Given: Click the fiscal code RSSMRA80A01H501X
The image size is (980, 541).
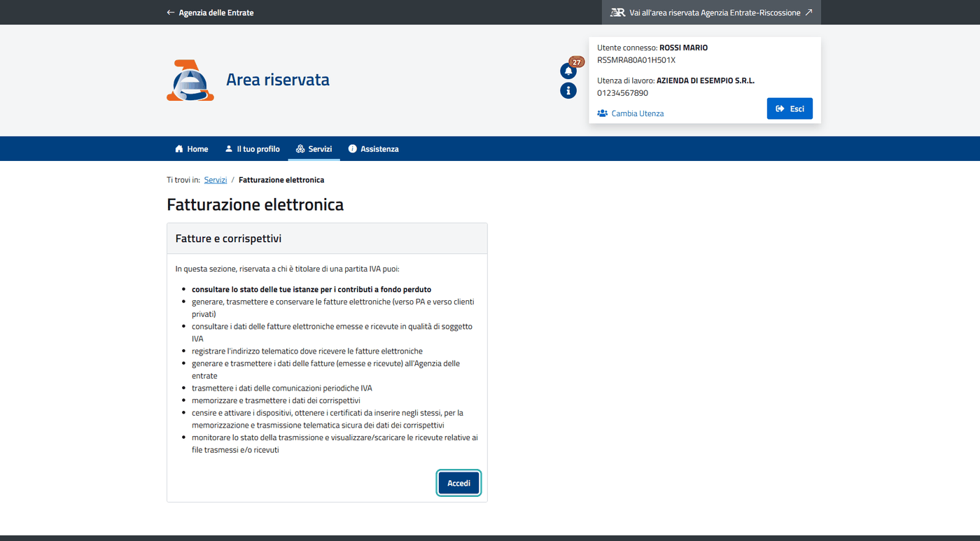Looking at the screenshot, I should (636, 60).
